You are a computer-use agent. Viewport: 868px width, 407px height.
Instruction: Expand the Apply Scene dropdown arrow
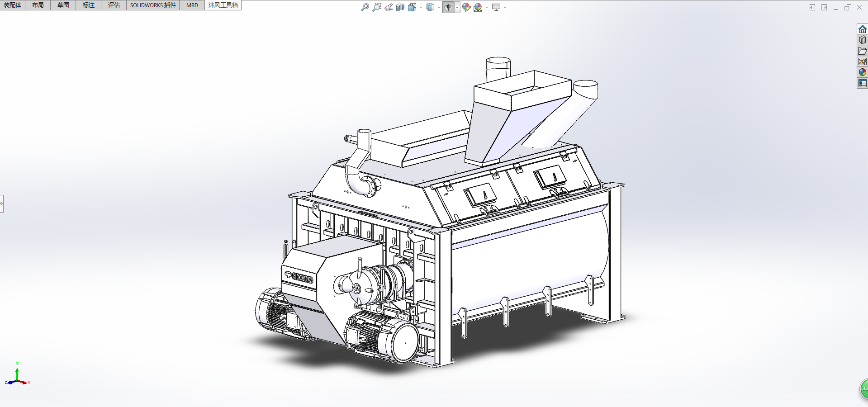[487, 7]
